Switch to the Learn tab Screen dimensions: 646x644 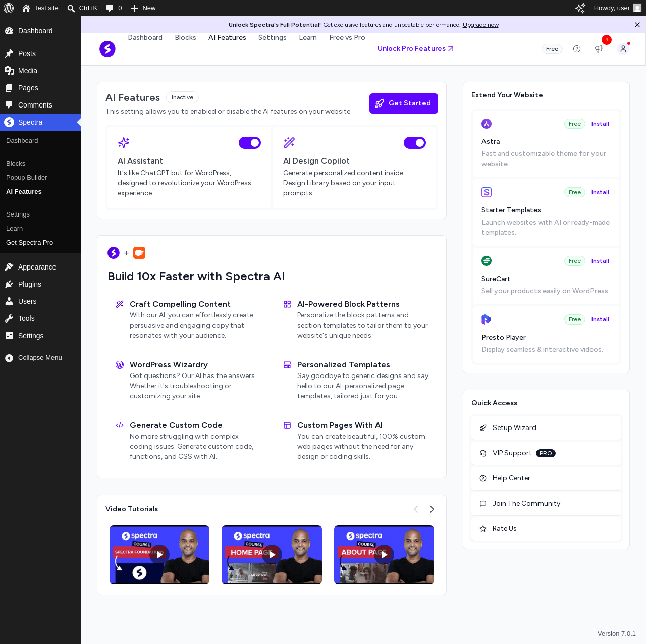308,38
